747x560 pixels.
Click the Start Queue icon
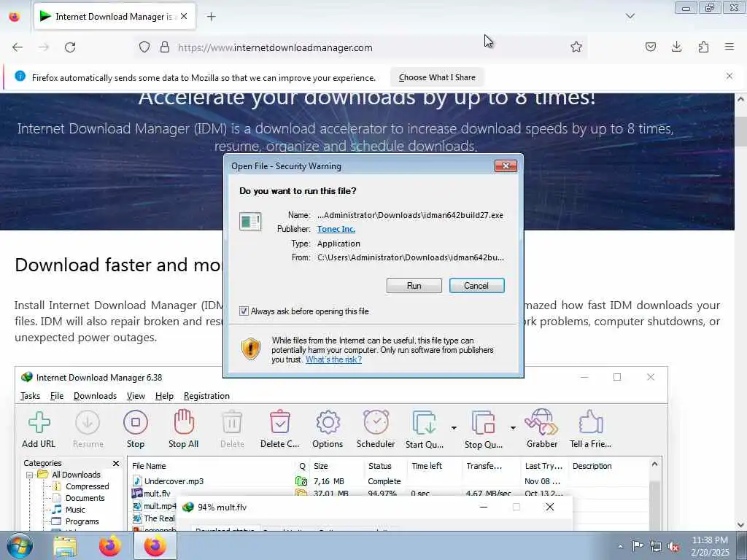click(x=424, y=423)
